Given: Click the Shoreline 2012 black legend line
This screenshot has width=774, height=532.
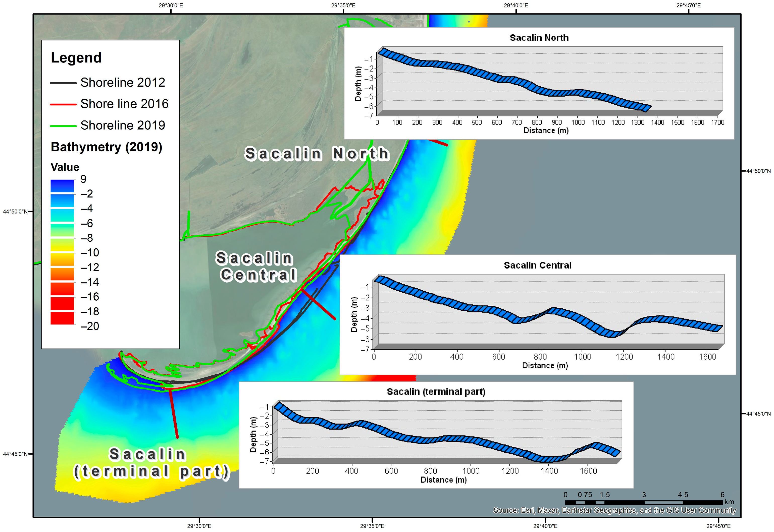Looking at the screenshot, I should (x=63, y=83).
